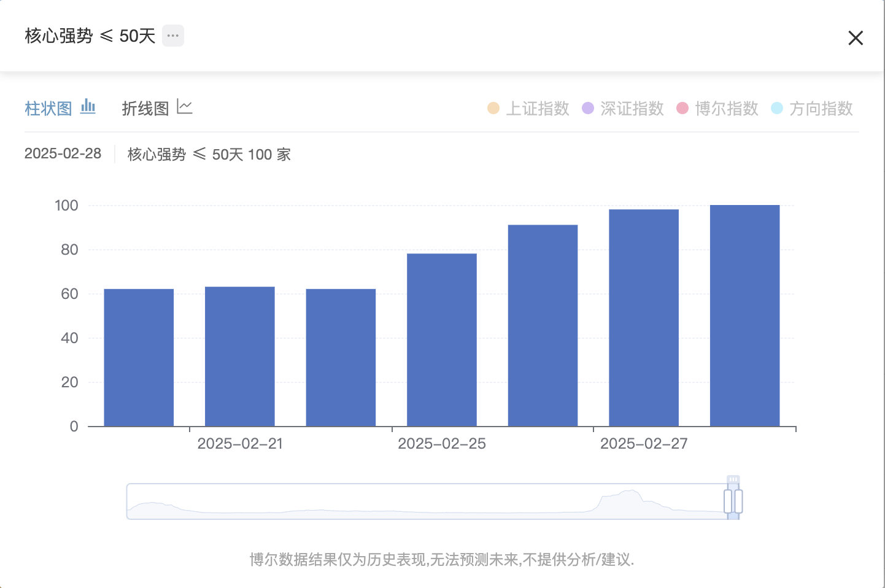Select the bar above 2025-02-27
Viewport: 885px width, 588px height.
coord(644,318)
